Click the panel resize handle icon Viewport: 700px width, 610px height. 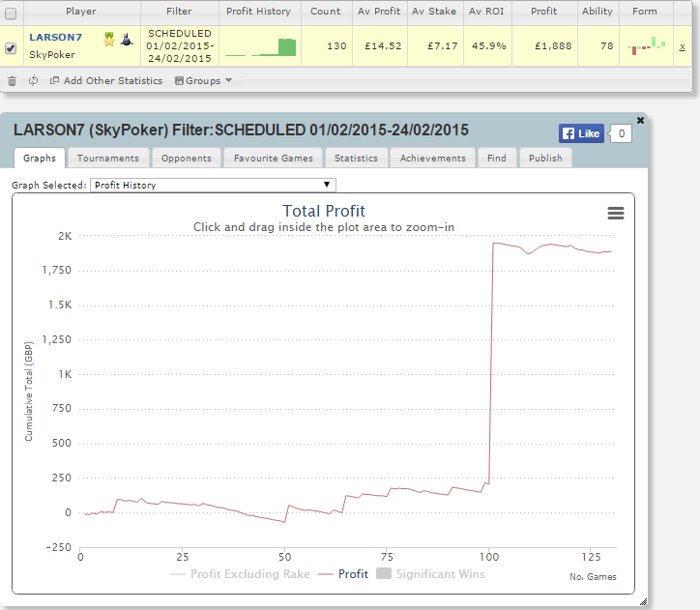(643, 602)
